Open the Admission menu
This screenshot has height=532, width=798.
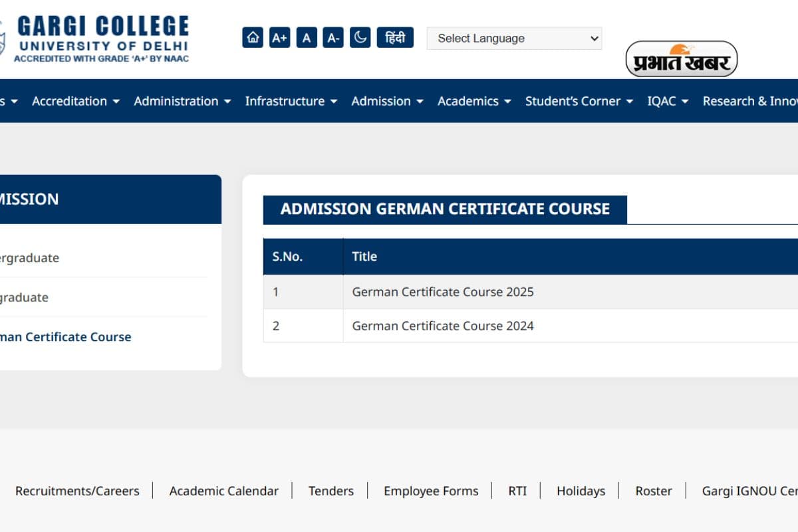pyautogui.click(x=387, y=101)
